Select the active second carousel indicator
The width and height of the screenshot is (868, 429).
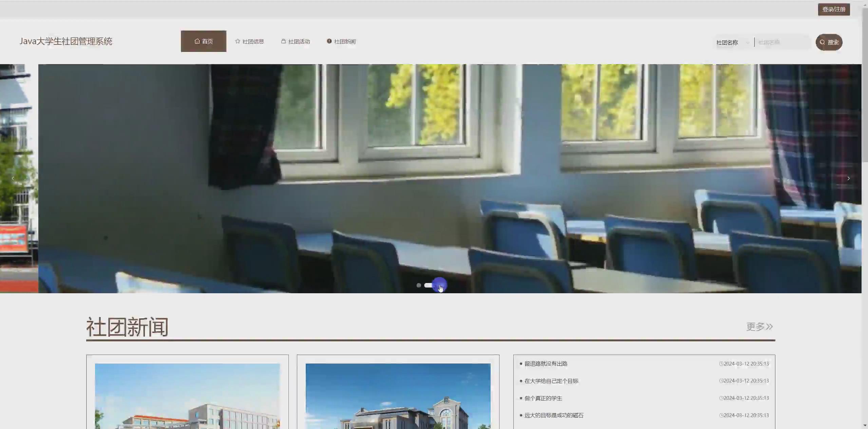pyautogui.click(x=429, y=285)
